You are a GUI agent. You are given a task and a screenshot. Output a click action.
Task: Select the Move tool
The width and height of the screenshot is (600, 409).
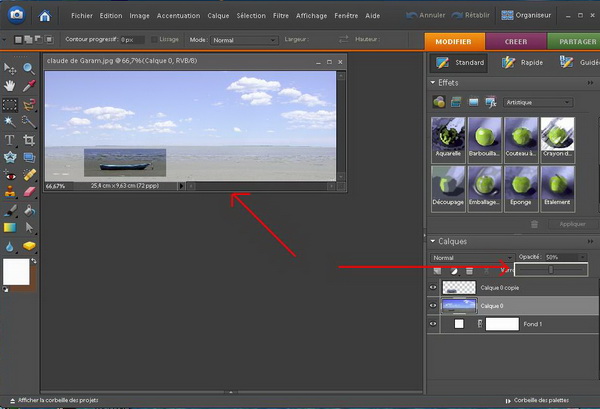tap(10, 68)
